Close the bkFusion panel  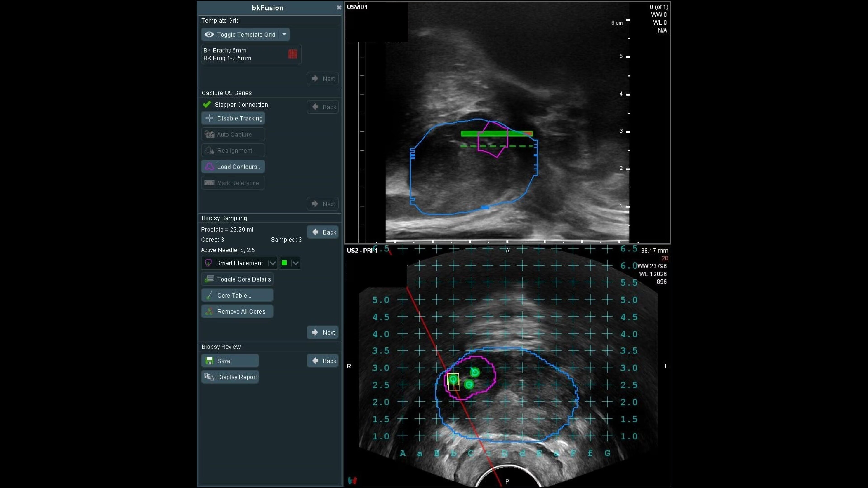point(339,8)
